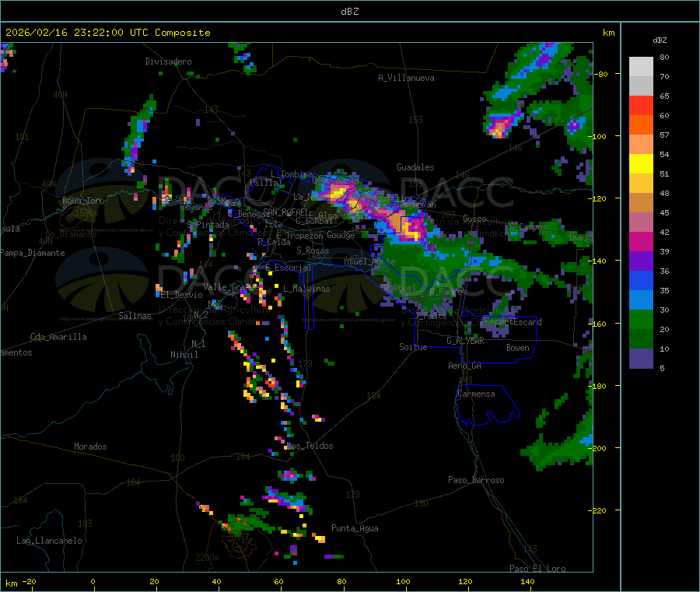The height and width of the screenshot is (592, 700).
Task: Click the 2026/02/16 23:22:00 UTC Composite timestamp
Action: (107, 33)
